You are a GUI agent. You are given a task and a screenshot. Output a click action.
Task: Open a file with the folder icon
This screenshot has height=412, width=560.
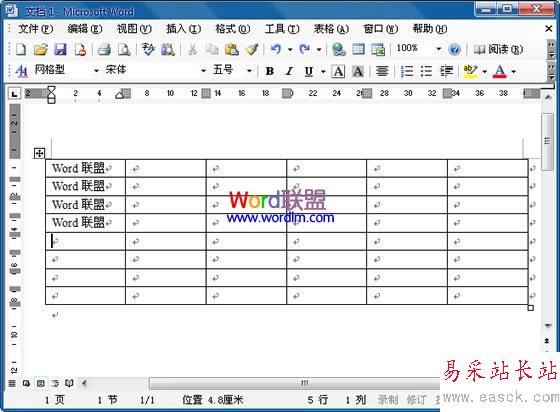(x=41, y=49)
